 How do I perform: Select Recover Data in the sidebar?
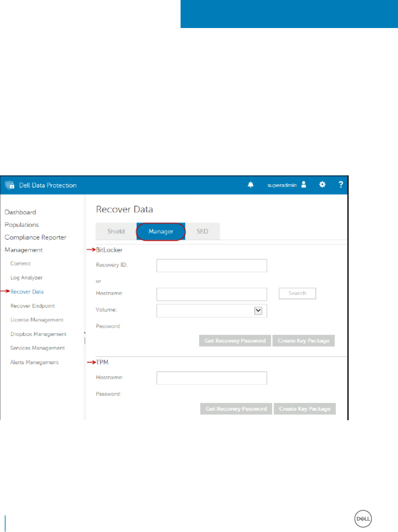click(27, 291)
